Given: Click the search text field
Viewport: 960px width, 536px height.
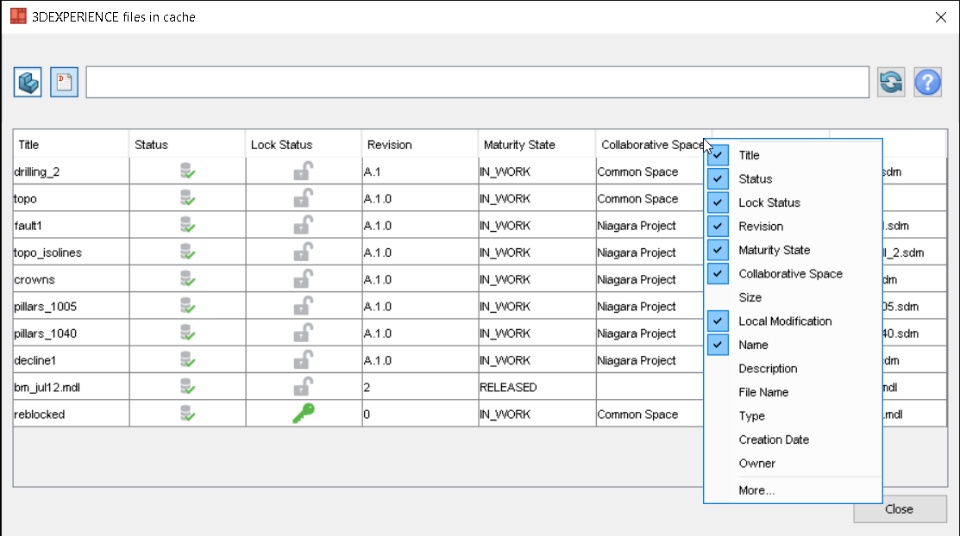Looking at the screenshot, I should [477, 82].
